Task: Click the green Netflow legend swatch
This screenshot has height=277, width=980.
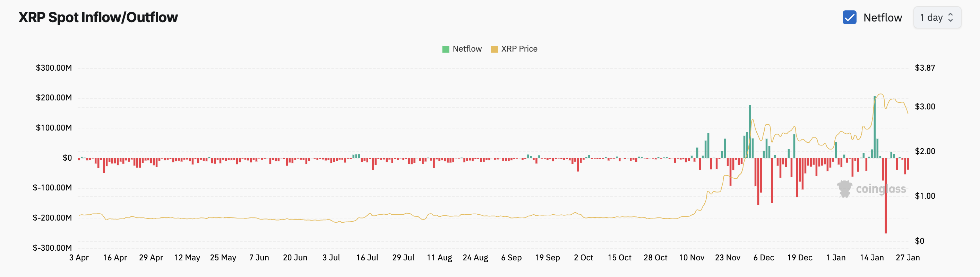Action: coord(446,49)
